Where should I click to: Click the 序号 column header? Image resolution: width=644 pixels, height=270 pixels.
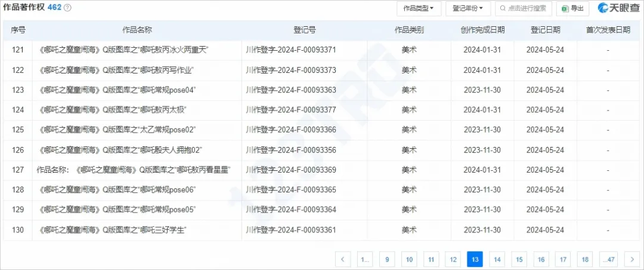(18, 30)
